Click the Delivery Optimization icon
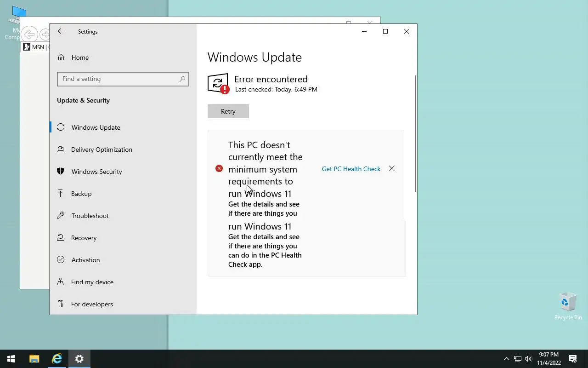Viewport: 588px width, 368px height. 61,149
